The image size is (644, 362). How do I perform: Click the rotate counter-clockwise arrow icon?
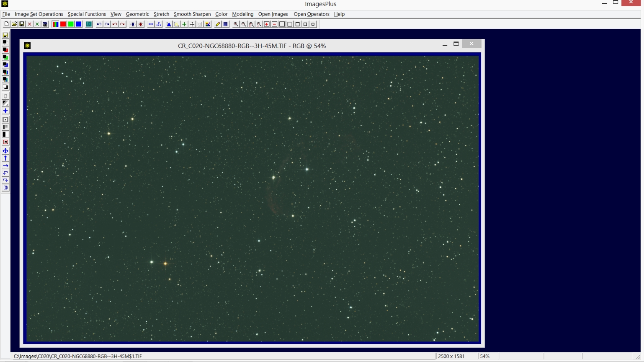tap(5, 173)
